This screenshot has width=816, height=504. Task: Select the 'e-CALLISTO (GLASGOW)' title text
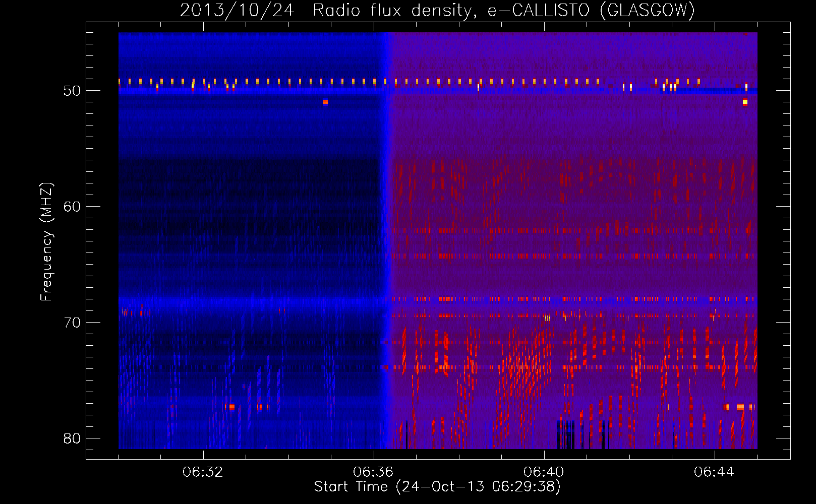point(591,11)
